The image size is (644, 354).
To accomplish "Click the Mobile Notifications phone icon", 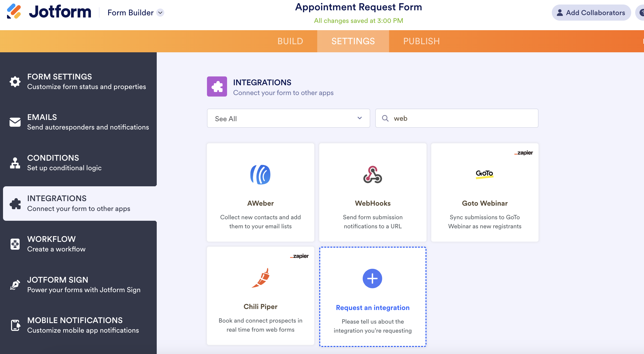I will [15, 325].
